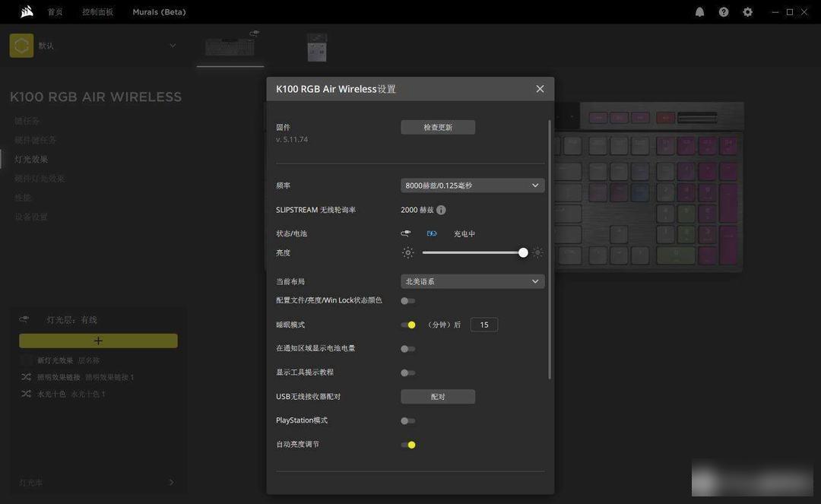Disable the 自动亮度调节 switch
This screenshot has width=821, height=504.
(x=408, y=445)
